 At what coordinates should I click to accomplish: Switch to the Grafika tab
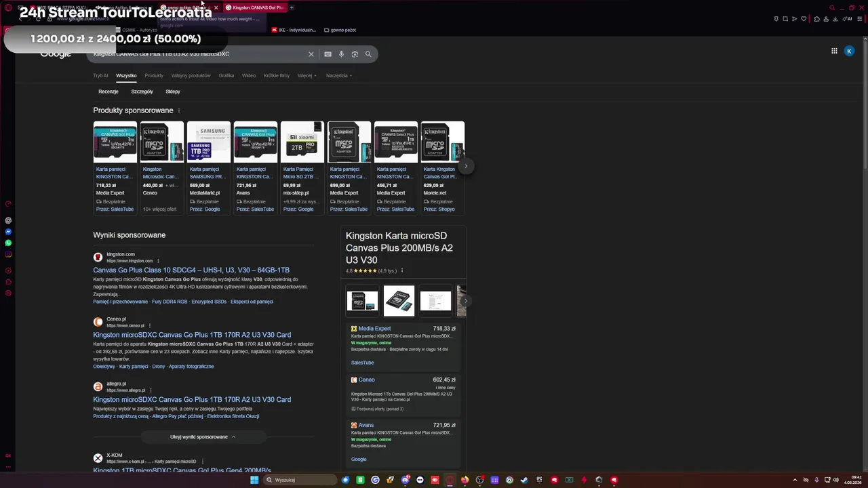point(226,75)
